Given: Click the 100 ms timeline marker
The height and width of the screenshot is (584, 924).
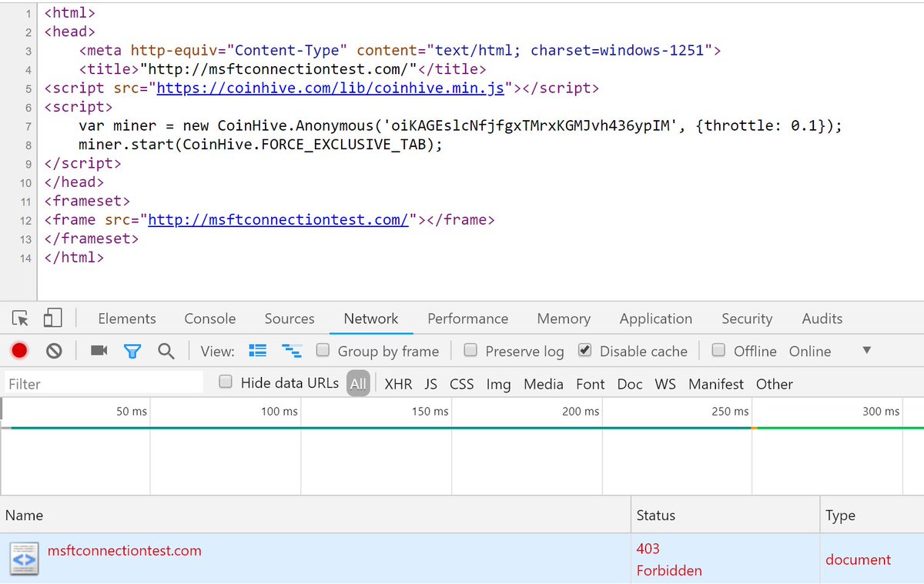Looking at the screenshot, I should (x=280, y=412).
